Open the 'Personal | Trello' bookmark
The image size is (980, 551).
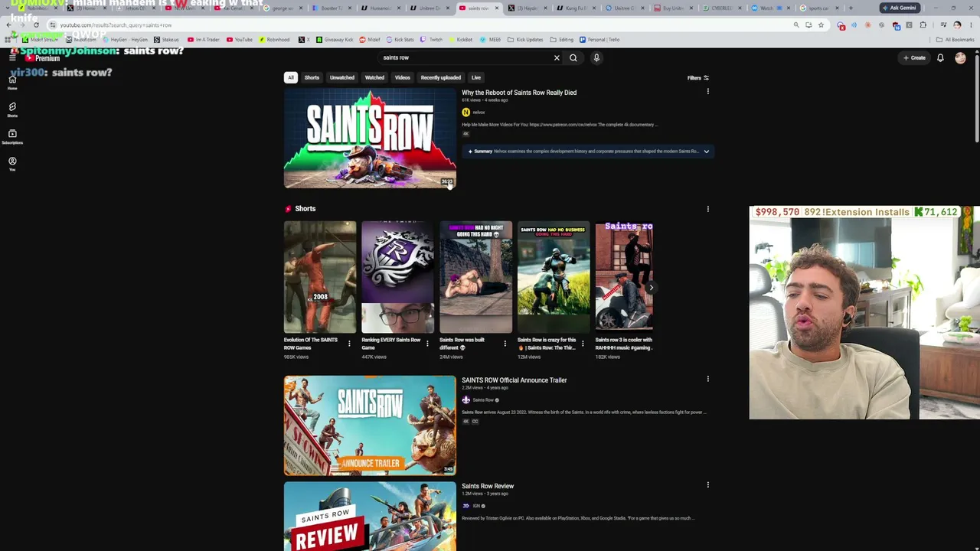tap(599, 40)
